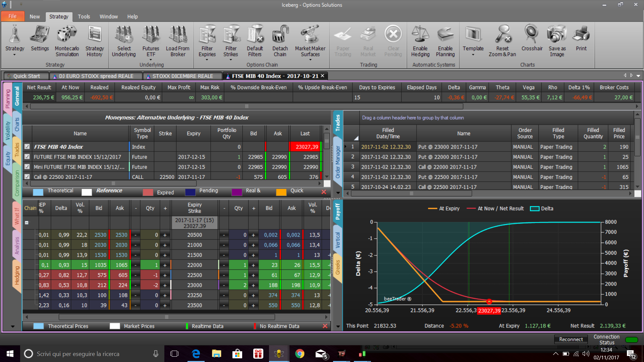Open Strategy History
This screenshot has height=362, width=644.
94,42
